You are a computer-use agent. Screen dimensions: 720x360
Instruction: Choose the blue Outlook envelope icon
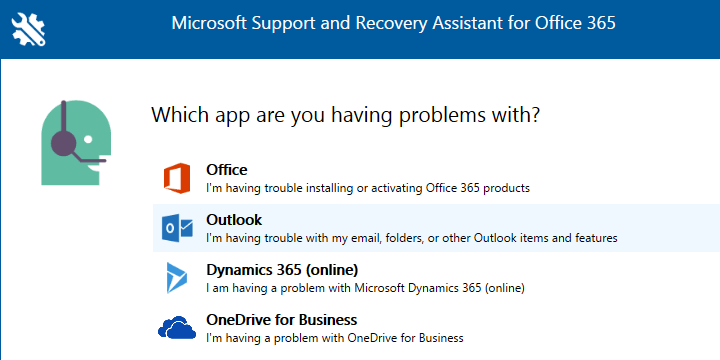(177, 228)
